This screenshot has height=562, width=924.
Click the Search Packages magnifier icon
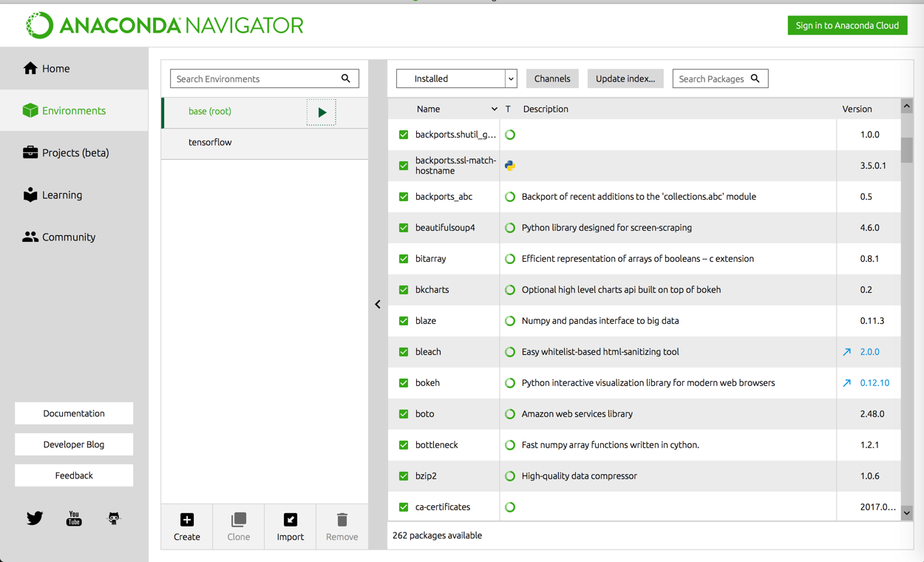pos(755,78)
